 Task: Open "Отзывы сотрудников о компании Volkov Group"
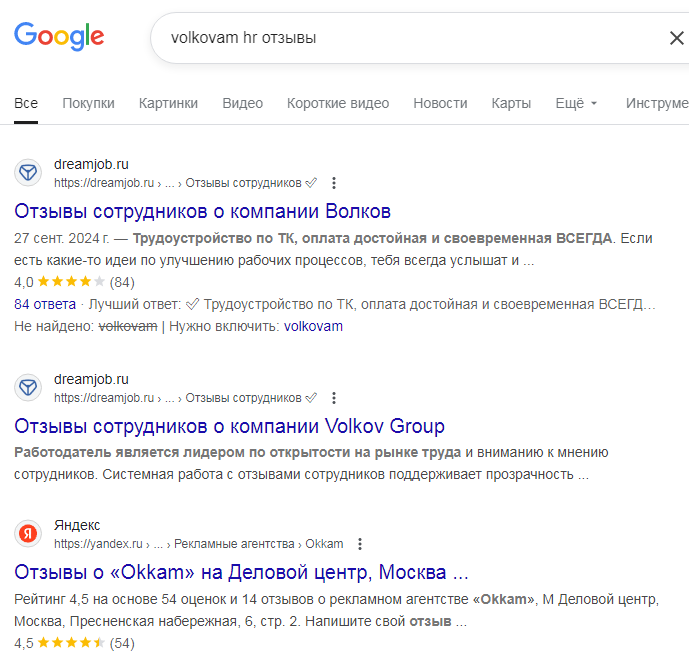click(x=230, y=427)
